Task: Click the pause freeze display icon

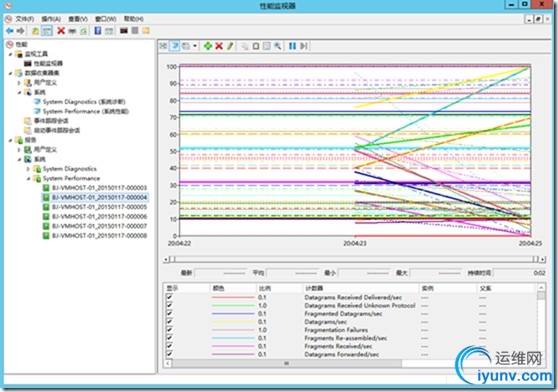Action: tap(292, 46)
